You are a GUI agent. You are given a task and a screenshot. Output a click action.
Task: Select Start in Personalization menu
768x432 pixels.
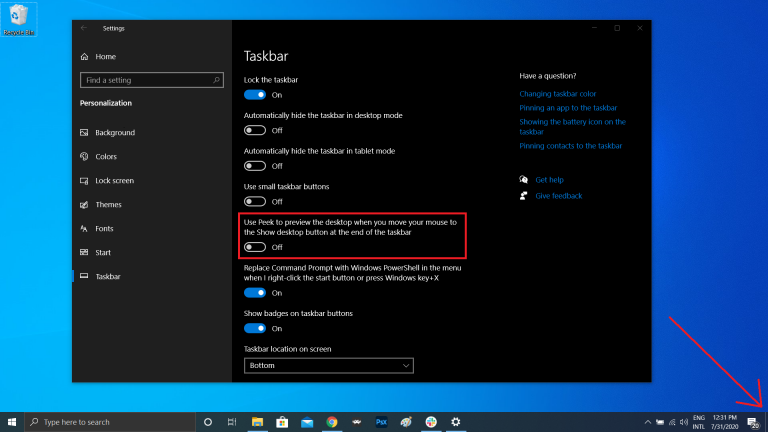[x=102, y=252]
